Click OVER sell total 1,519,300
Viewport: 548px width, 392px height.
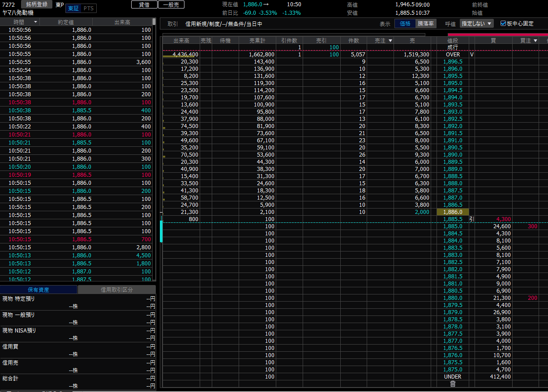pyautogui.click(x=417, y=55)
